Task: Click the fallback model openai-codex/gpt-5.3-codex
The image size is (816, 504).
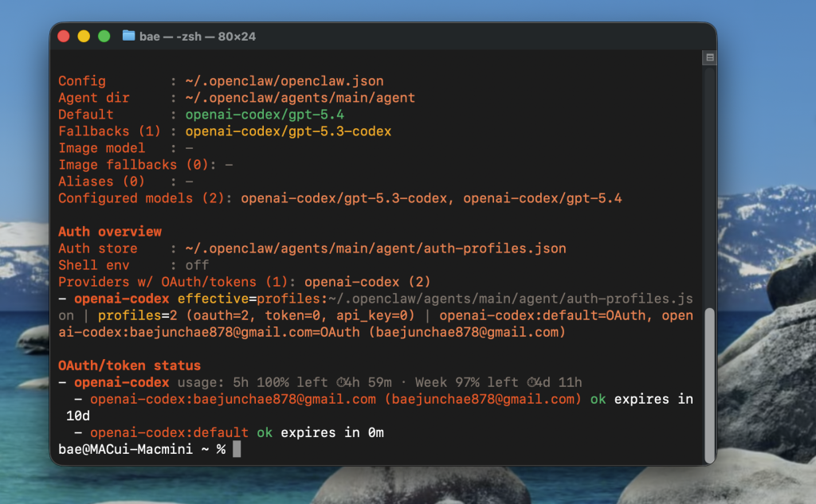Action: [288, 131]
